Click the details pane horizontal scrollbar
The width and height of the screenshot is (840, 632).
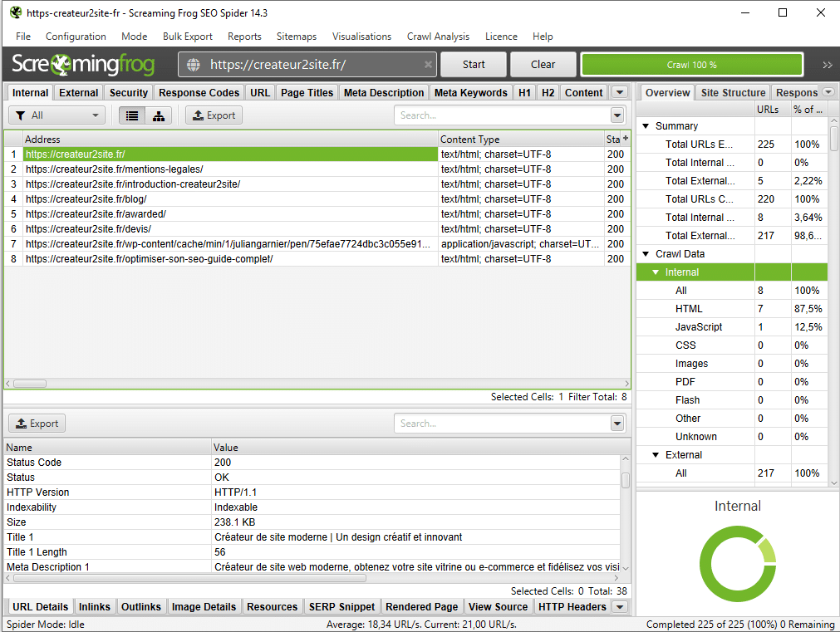(x=189, y=578)
